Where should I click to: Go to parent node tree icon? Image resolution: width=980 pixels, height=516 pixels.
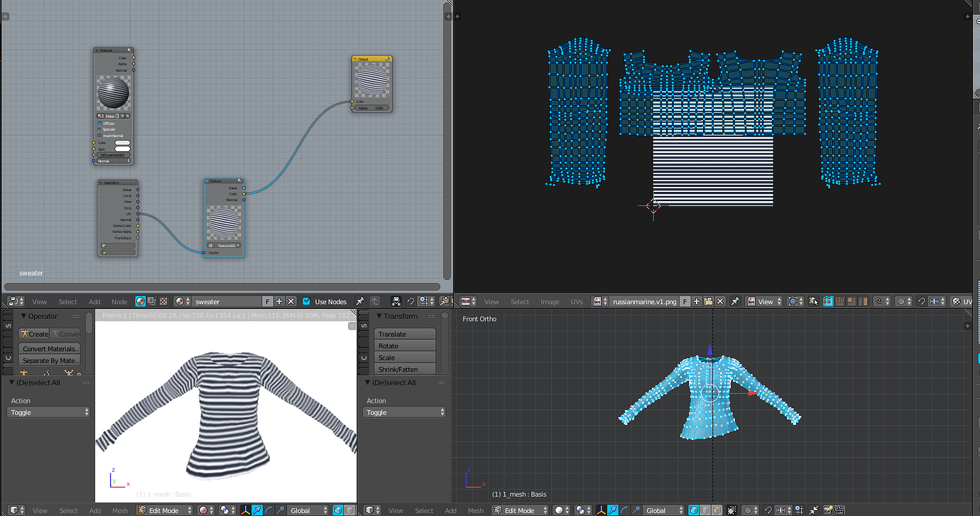[375, 301]
